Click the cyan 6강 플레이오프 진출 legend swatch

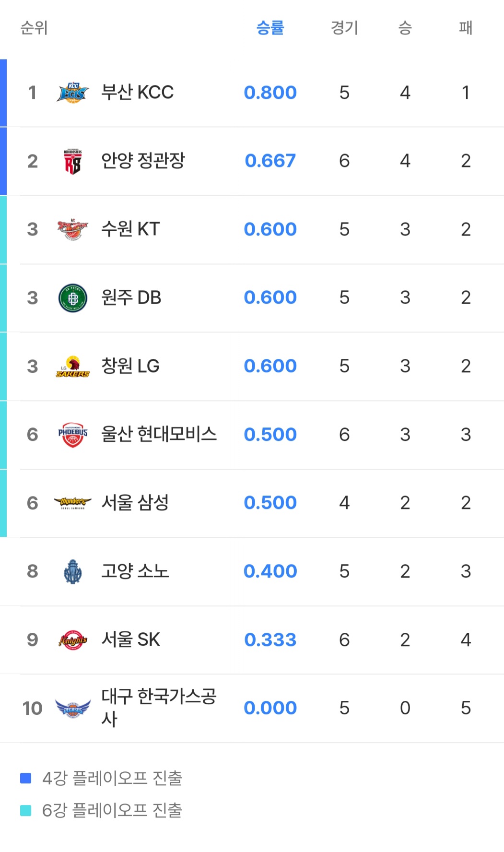(x=26, y=810)
